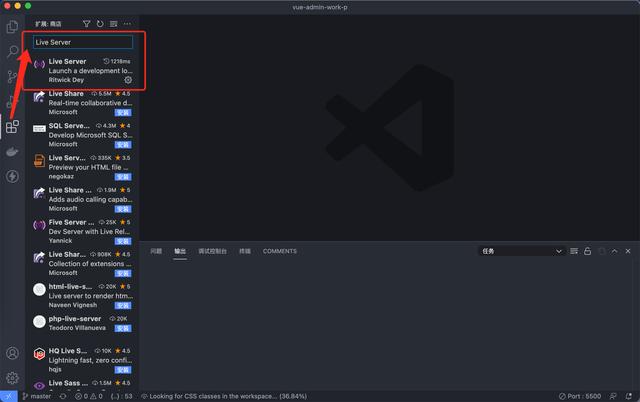Open the Explorer view in activity bar
The height and width of the screenshot is (402, 640).
click(12, 27)
